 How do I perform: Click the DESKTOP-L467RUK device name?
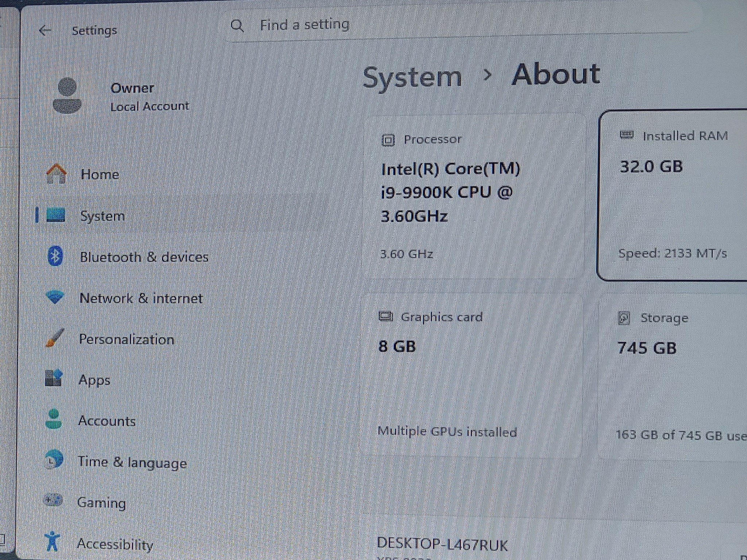[x=442, y=545]
